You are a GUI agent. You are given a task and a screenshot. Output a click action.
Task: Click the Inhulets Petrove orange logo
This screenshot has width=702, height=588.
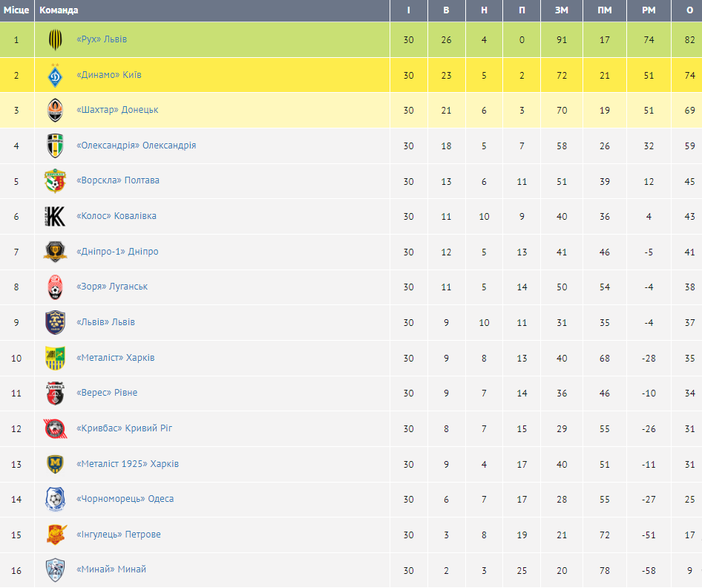click(55, 535)
